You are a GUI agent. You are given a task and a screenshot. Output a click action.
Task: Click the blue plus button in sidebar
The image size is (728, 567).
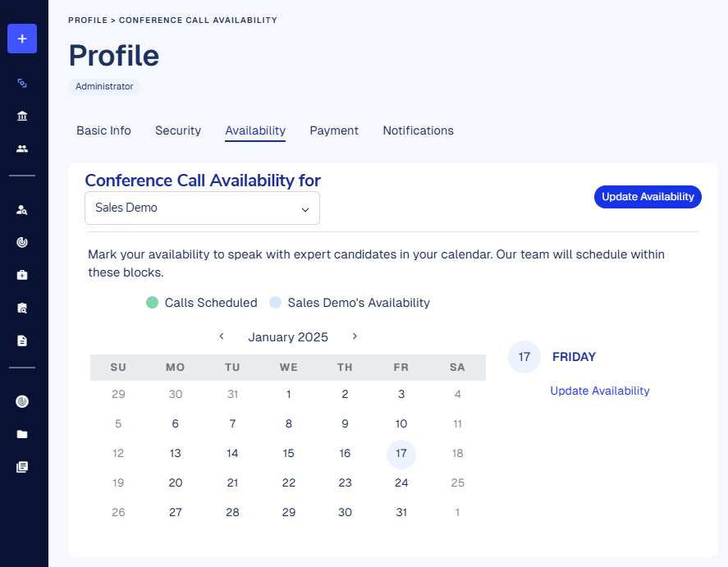[22, 39]
